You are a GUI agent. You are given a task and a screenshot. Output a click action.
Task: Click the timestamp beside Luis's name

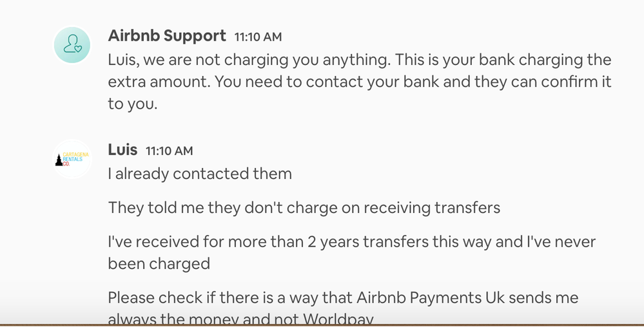pos(169,151)
